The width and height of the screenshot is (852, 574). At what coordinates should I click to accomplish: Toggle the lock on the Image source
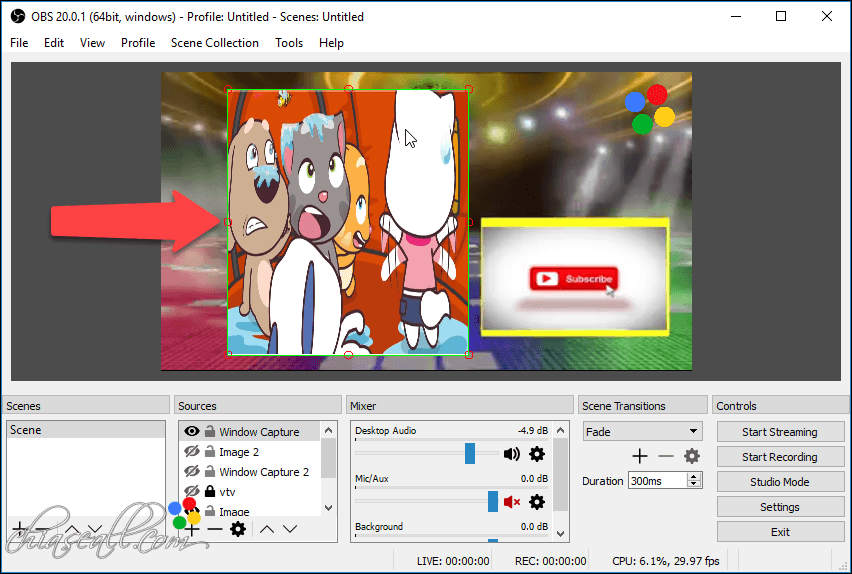(210, 511)
